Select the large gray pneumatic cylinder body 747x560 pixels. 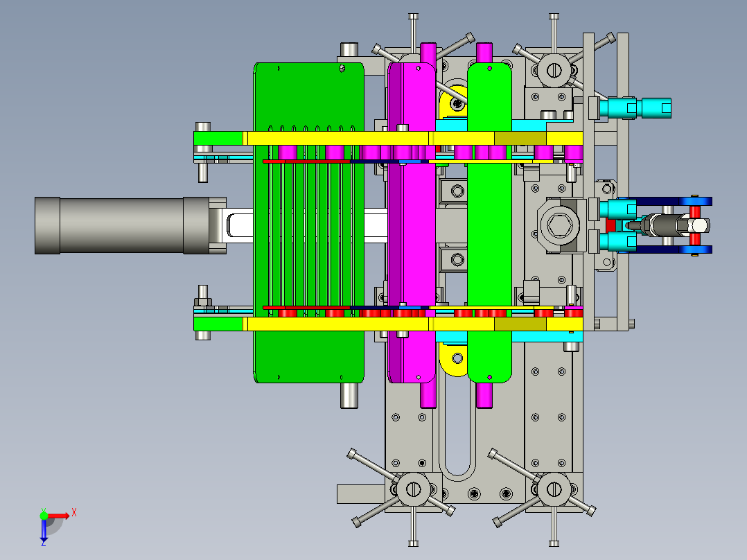click(x=122, y=225)
